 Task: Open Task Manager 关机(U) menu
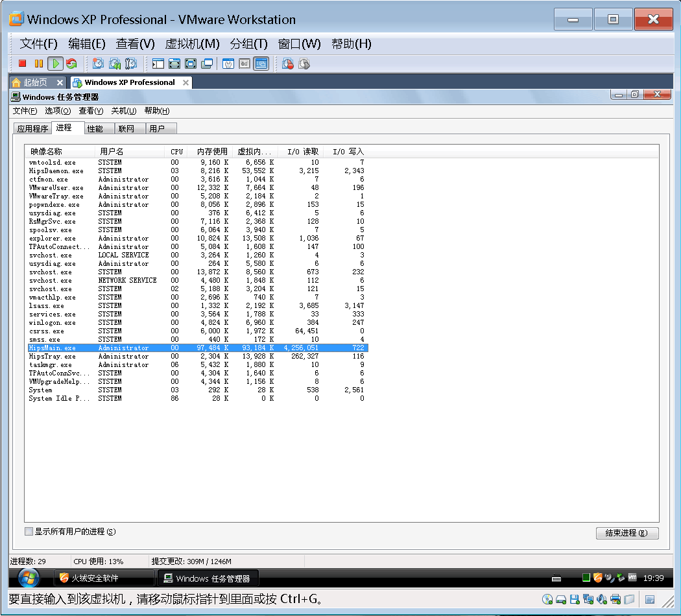click(124, 111)
